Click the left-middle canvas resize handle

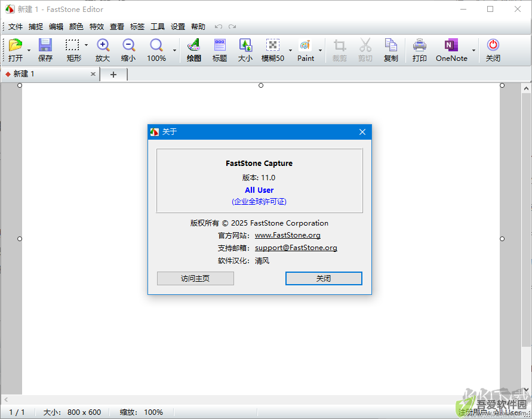tap(20, 239)
